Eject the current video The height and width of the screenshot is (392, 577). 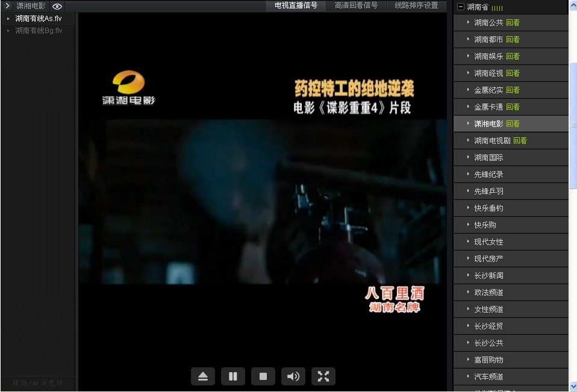203,376
